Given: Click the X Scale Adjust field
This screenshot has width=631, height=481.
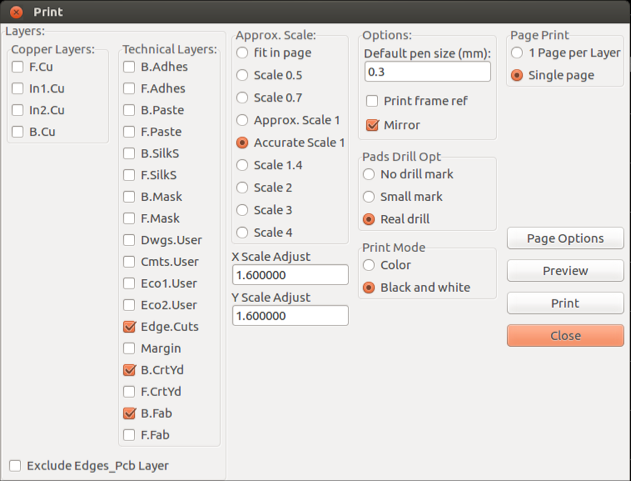Looking at the screenshot, I should pyautogui.click(x=290, y=274).
